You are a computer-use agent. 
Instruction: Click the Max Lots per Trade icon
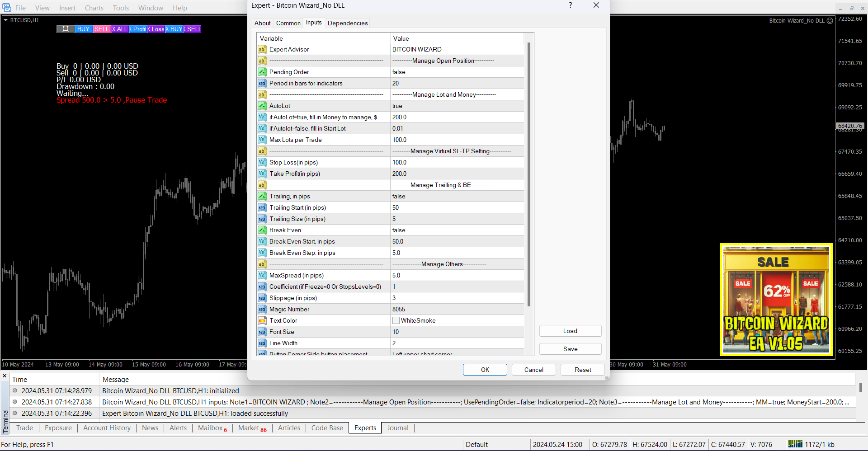coord(262,140)
